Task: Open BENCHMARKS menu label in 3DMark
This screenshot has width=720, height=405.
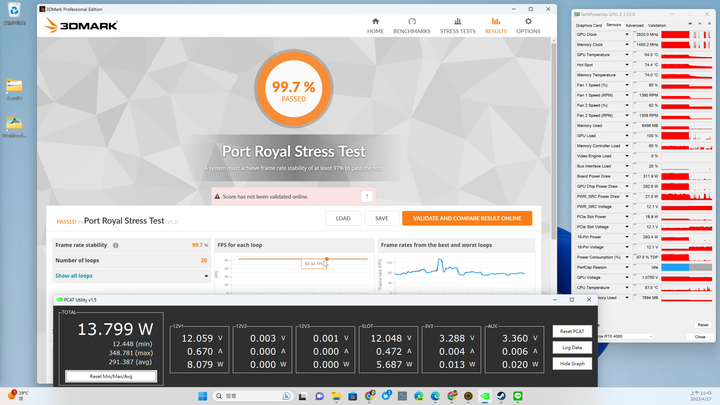Action: click(412, 31)
